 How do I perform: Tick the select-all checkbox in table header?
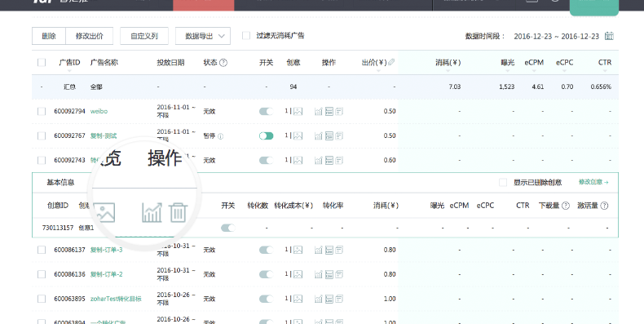tap(42, 63)
